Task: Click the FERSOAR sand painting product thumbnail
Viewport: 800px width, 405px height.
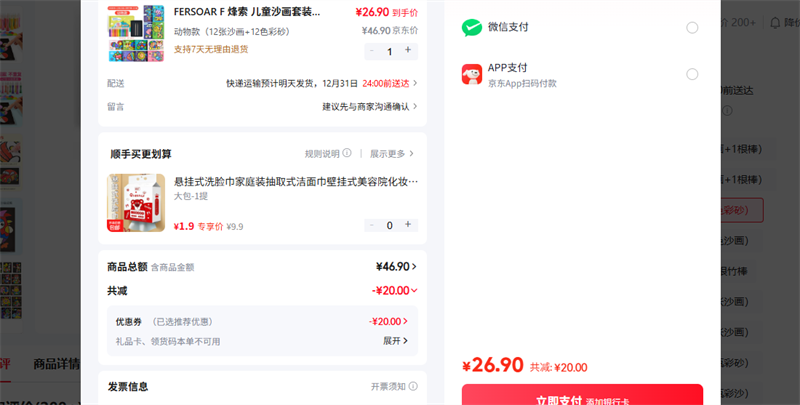Action: click(x=136, y=33)
